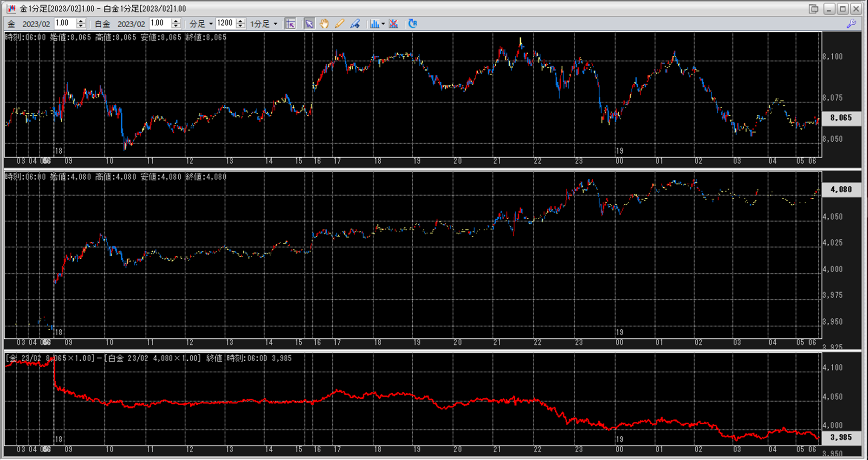
Task: Click the 1200 bar count field
Action: 225,23
